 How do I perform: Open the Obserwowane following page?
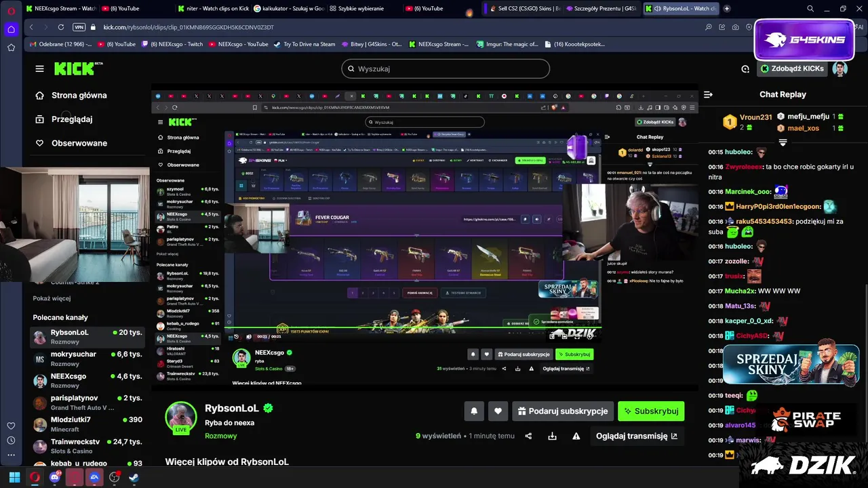point(71,143)
